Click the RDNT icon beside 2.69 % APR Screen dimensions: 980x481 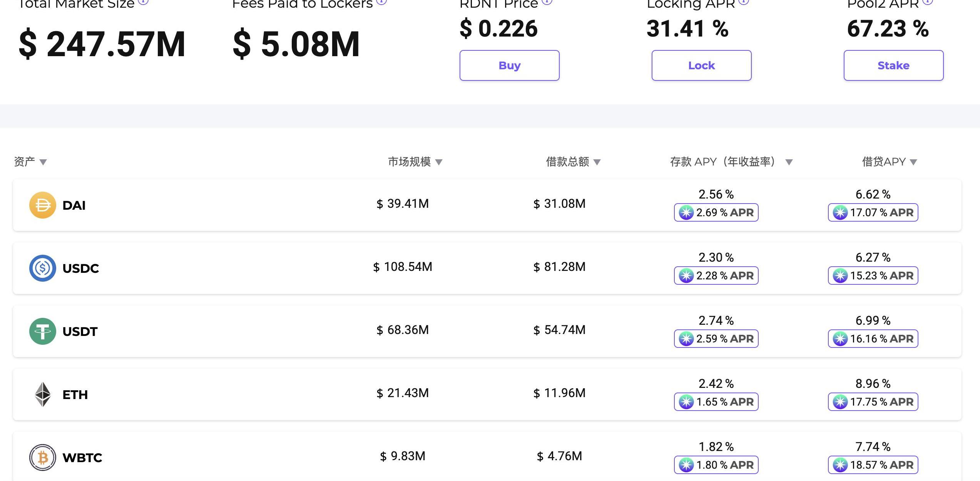[686, 212]
